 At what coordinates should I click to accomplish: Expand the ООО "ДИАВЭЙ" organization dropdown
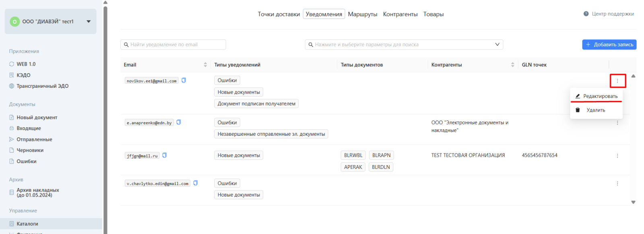coord(89,22)
